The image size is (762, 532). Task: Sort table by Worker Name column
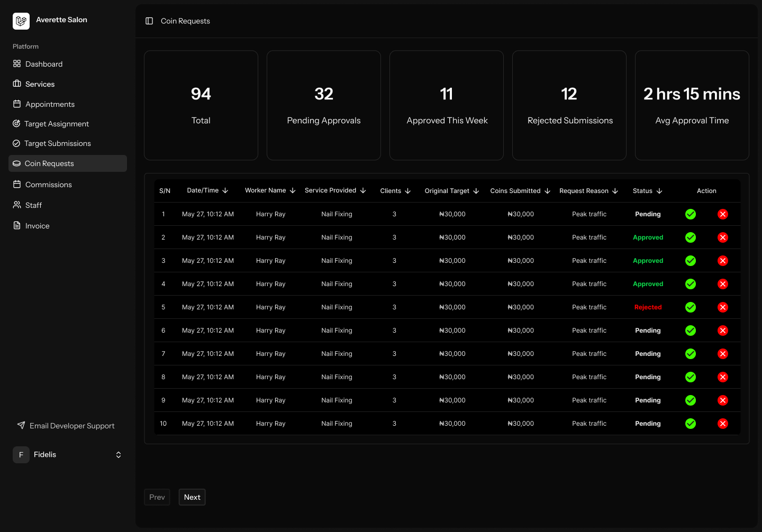(x=270, y=190)
